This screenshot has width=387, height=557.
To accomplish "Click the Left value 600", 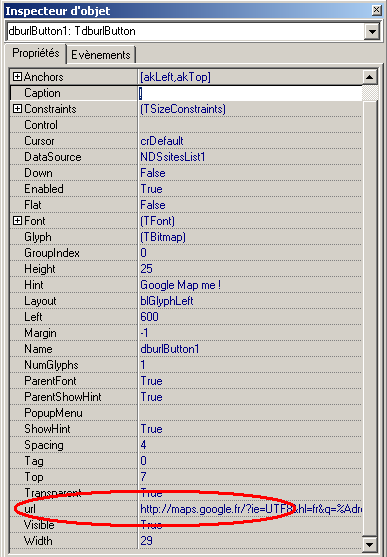I will click(149, 317).
